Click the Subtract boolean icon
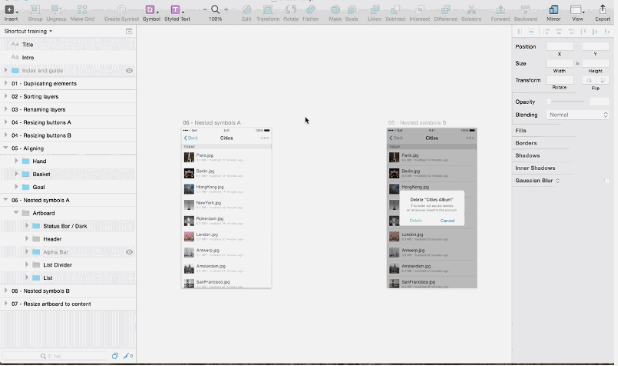Screen dimensions: 618x366 [395, 10]
